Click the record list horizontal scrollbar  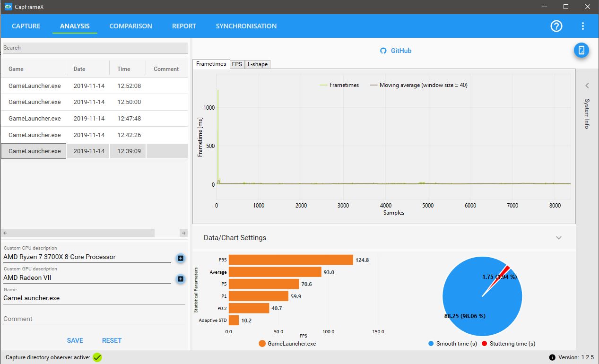pos(81,233)
